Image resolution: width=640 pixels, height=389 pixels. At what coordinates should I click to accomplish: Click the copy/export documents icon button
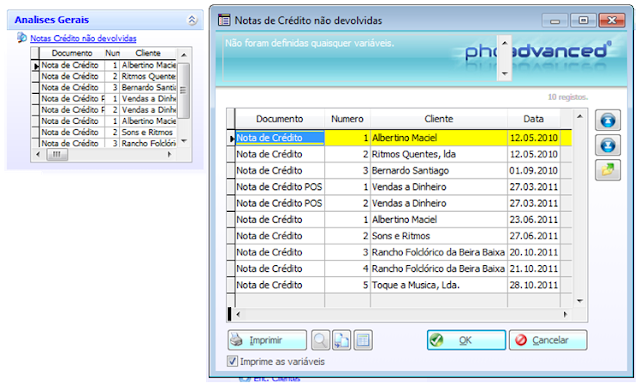(x=342, y=340)
